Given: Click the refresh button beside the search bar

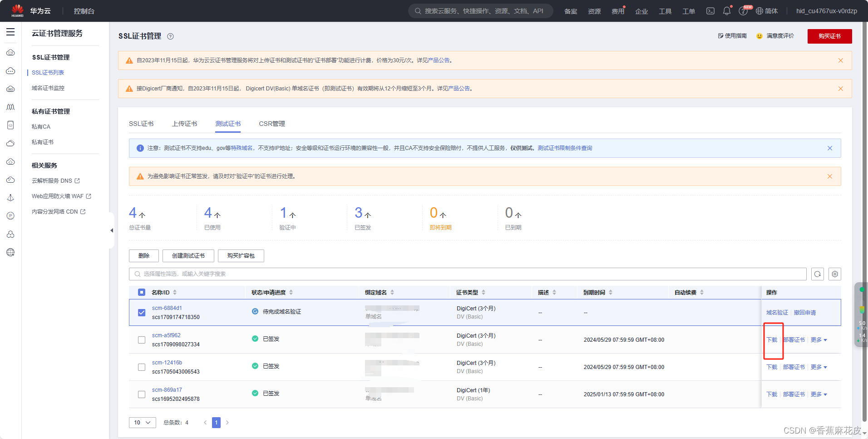Looking at the screenshot, I should (x=817, y=274).
